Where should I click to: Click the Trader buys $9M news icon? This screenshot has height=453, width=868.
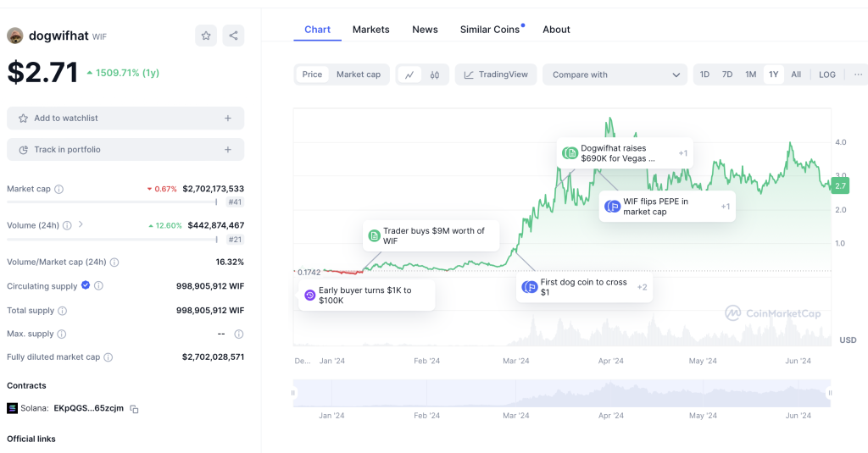click(374, 235)
